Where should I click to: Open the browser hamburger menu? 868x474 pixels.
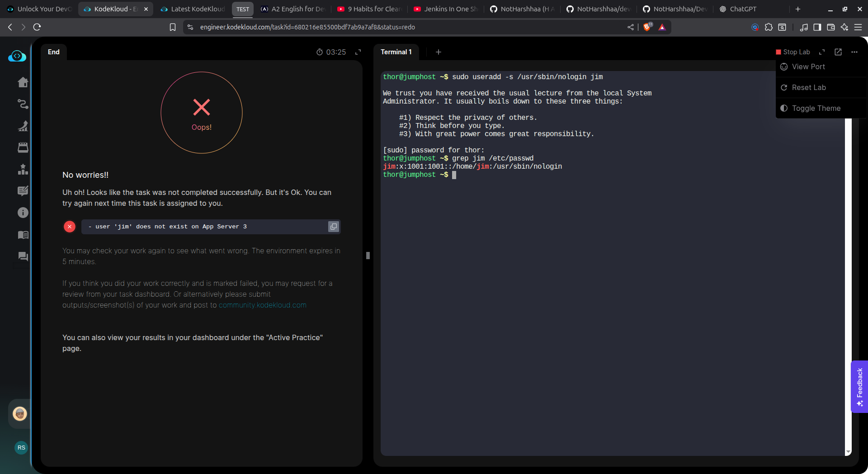click(858, 27)
